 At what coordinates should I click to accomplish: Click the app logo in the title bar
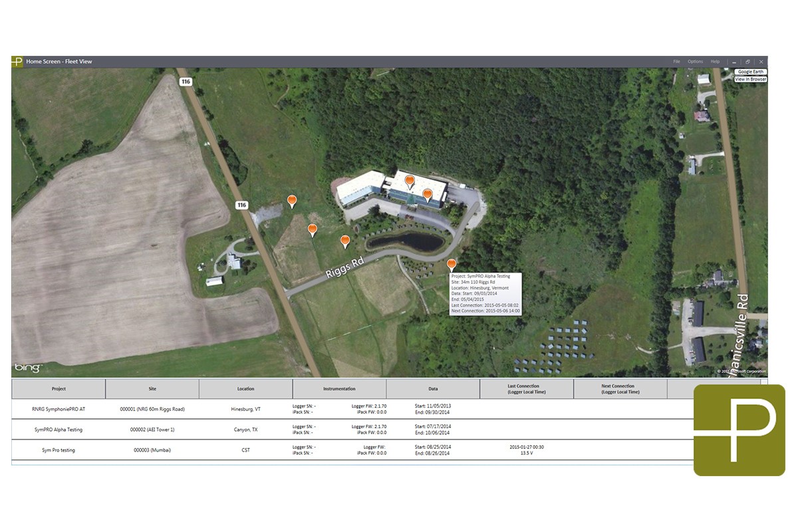click(17, 62)
